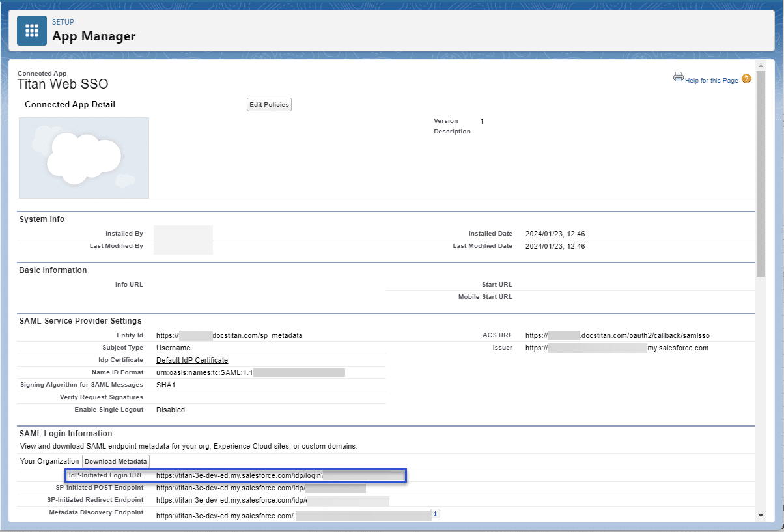Click the orange help question mark icon
The image size is (784, 532).
(746, 79)
